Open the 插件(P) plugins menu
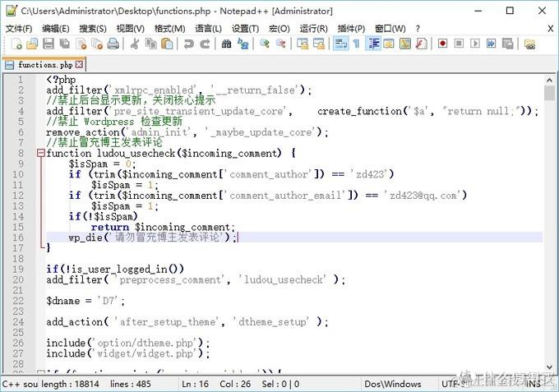 [x=351, y=29]
